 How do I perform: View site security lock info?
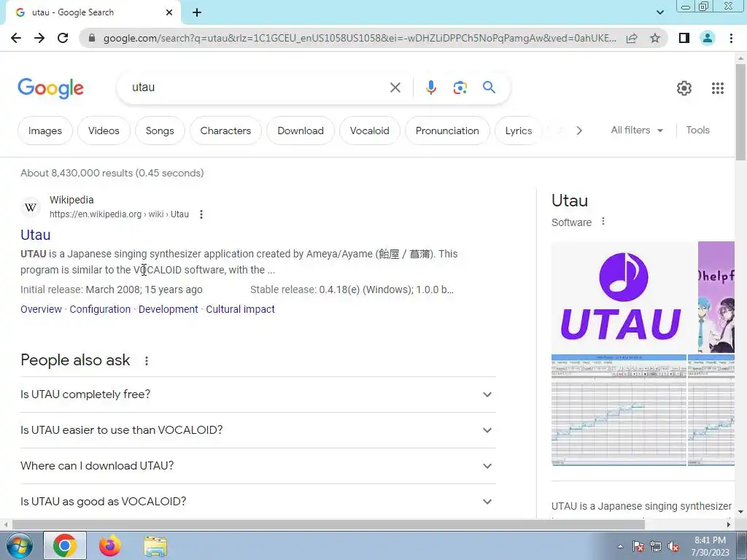[x=93, y=38]
